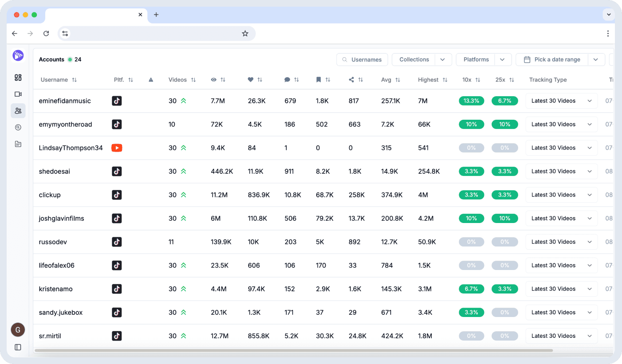Click the YouTube icon for LindsayThompson34
Viewport: 622px width, 364px height.
coord(117,148)
